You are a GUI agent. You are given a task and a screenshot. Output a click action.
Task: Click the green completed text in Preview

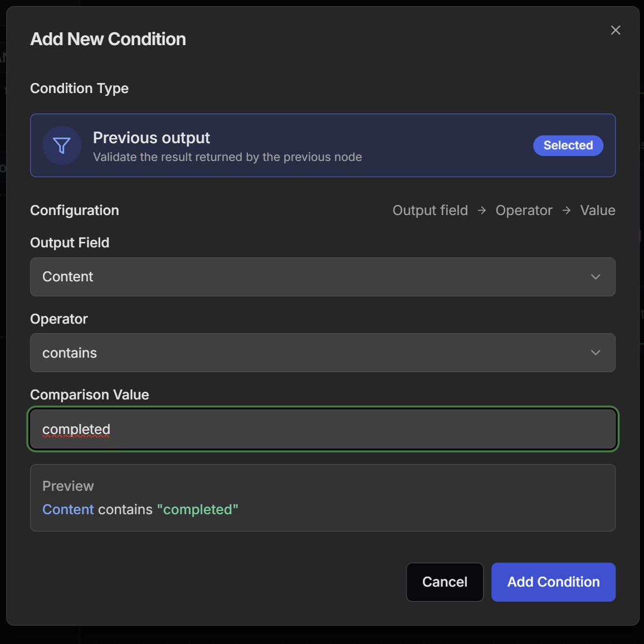(198, 509)
